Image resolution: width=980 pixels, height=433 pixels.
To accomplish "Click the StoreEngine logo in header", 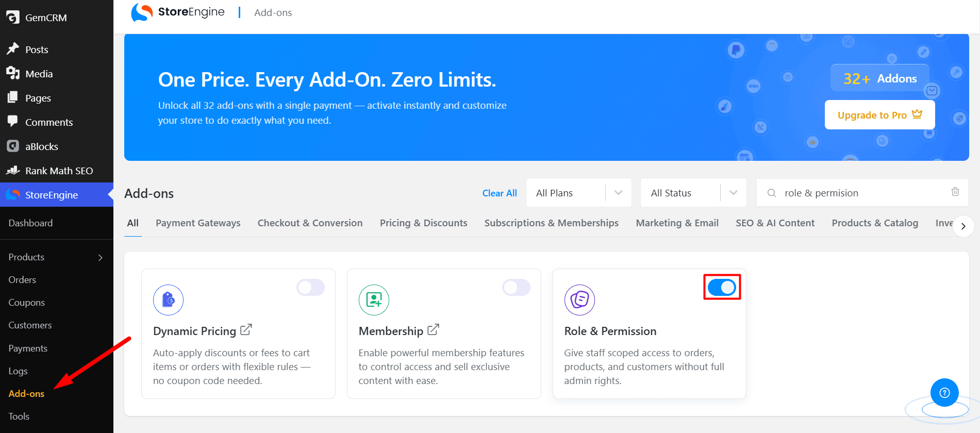I will click(178, 12).
